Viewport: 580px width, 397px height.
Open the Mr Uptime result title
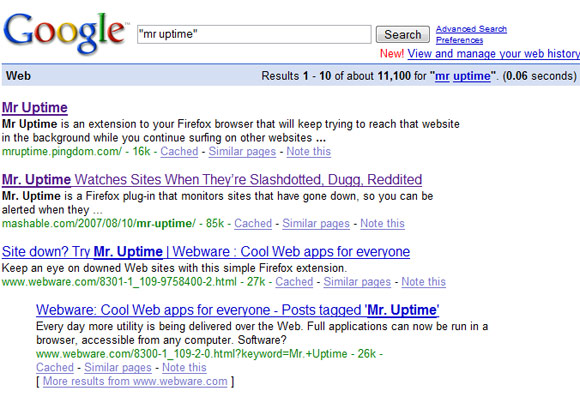point(35,107)
